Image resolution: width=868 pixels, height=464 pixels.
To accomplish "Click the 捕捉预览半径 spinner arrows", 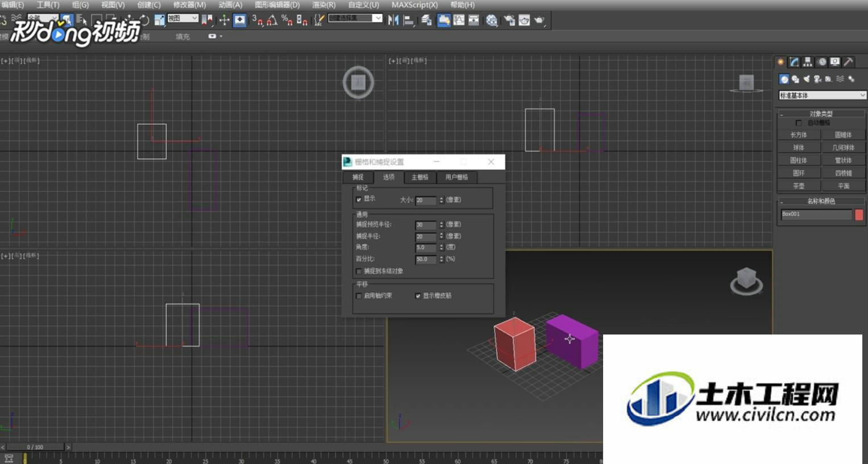I will (441, 225).
